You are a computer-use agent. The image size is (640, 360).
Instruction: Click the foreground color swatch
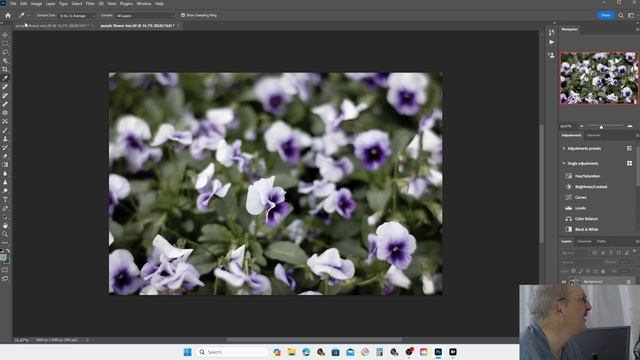click(3, 257)
